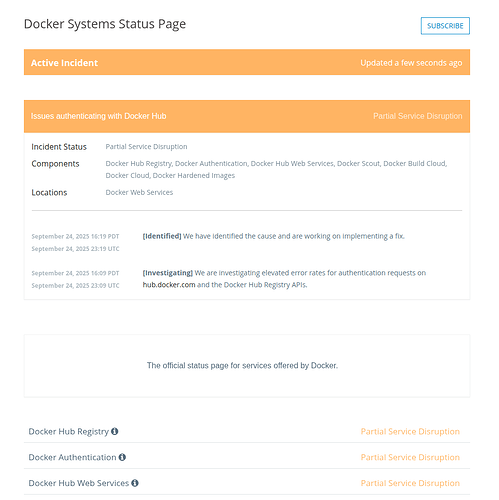Screen dimensions: 499x500
Task: Open info icon next to Docker Hub Web Services
Action: 135,483
